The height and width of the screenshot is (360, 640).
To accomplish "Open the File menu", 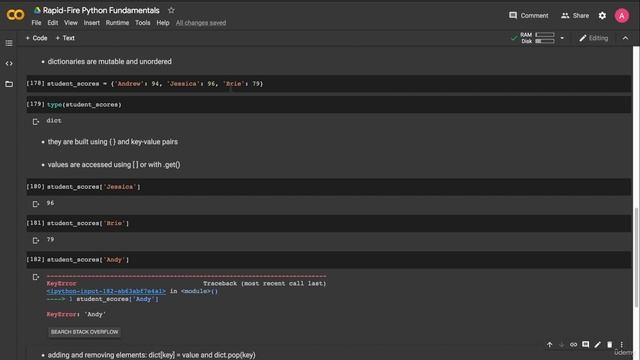I will 36,23.
